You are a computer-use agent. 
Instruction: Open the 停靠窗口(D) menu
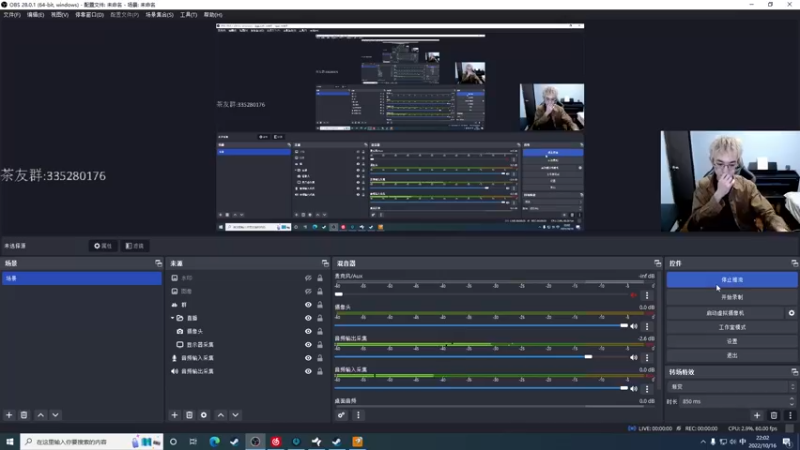pos(89,15)
